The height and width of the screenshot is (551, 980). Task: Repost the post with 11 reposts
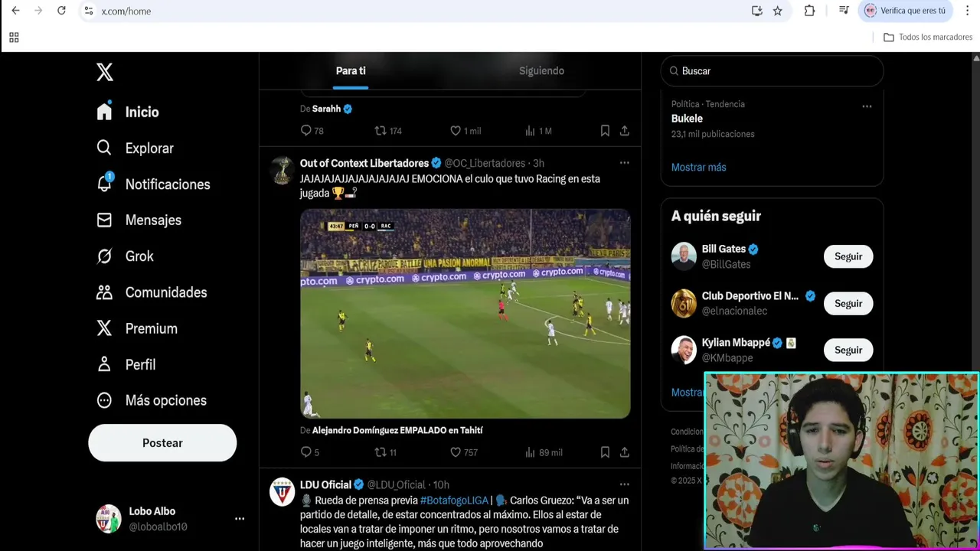[385, 452]
